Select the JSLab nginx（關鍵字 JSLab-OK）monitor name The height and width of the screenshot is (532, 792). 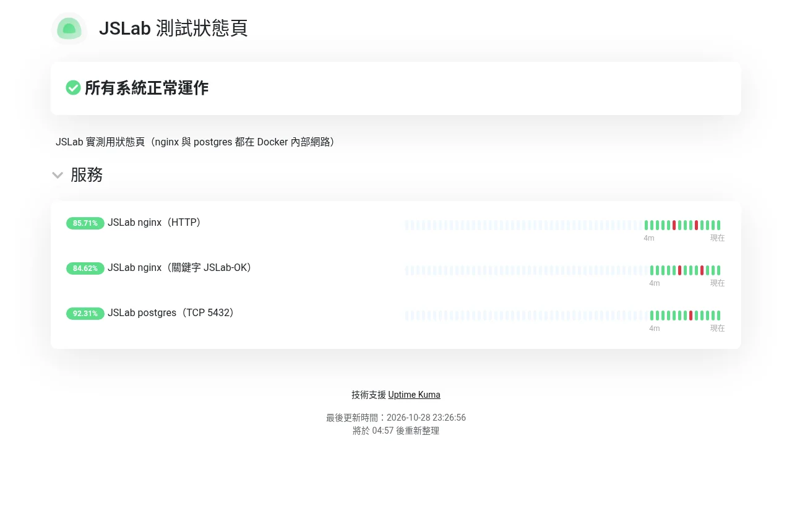(x=181, y=267)
